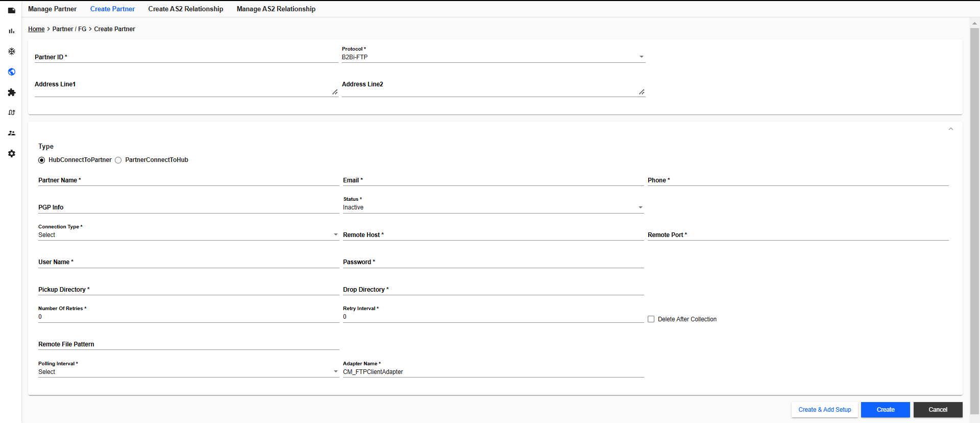This screenshot has width=980, height=423.
Task: Click the Address Line2 text area
Action: point(494,87)
